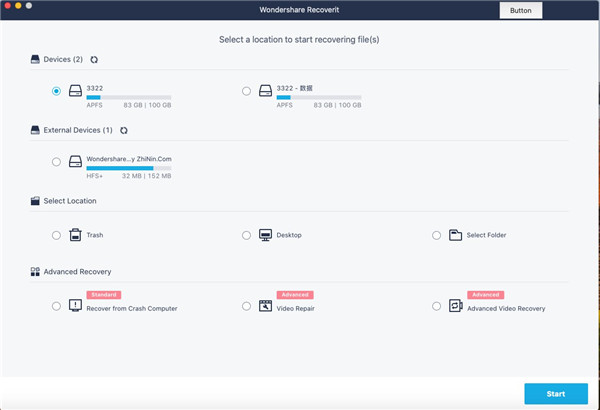Viewport: 600px width, 410px height.
Task: Click the "Devices (2)" heading
Action: pos(63,59)
